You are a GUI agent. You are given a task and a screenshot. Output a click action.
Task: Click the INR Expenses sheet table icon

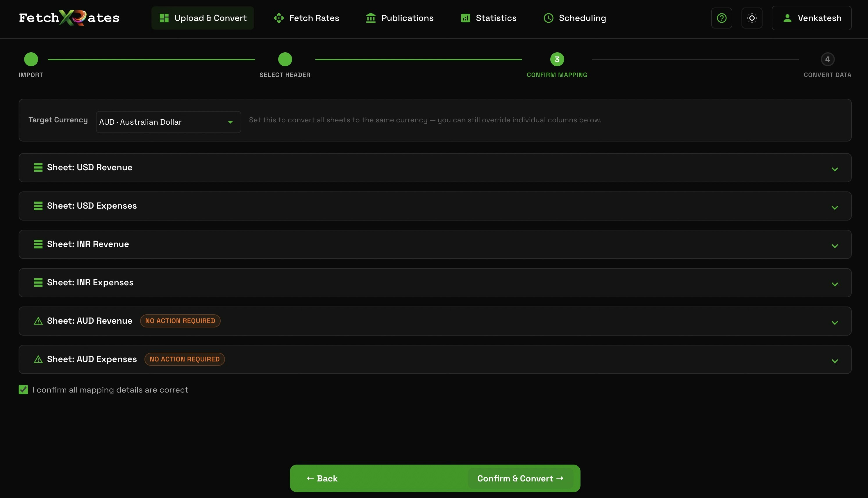pos(38,282)
